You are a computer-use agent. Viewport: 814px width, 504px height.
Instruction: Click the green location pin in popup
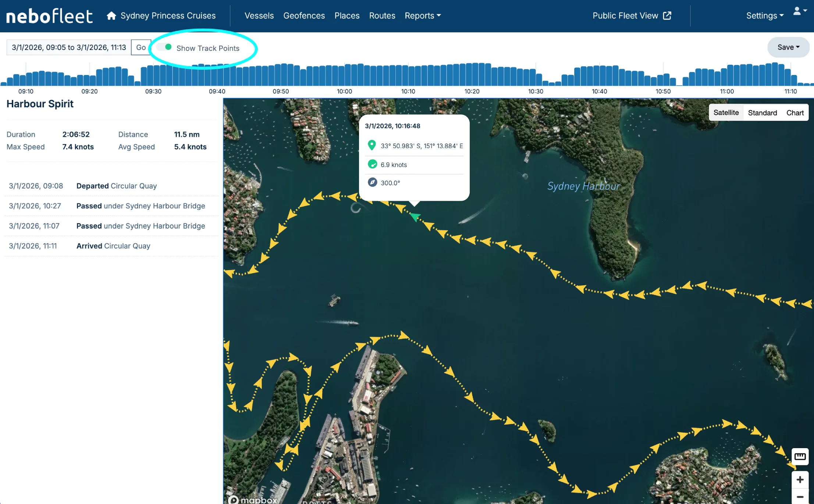[372, 145]
